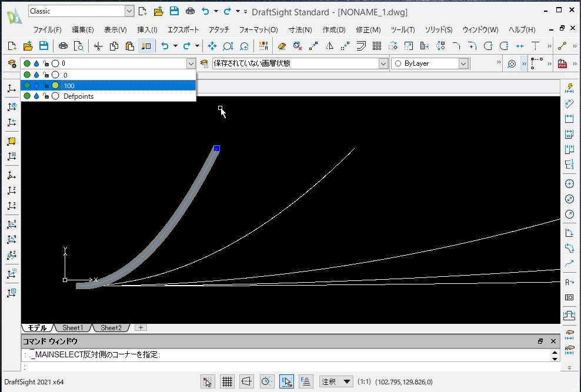Image resolution: width=581 pixels, height=392 pixels.
Task: Switch to the Sheet1 tab
Action: (x=73, y=328)
